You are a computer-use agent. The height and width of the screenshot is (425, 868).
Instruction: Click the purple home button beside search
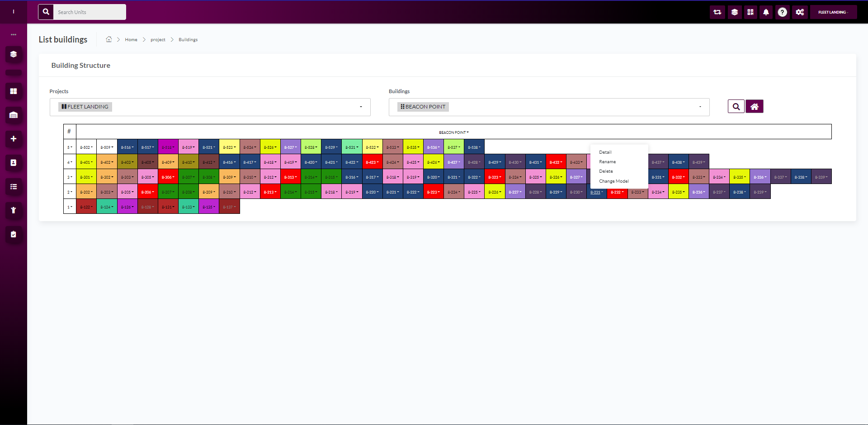(x=754, y=107)
